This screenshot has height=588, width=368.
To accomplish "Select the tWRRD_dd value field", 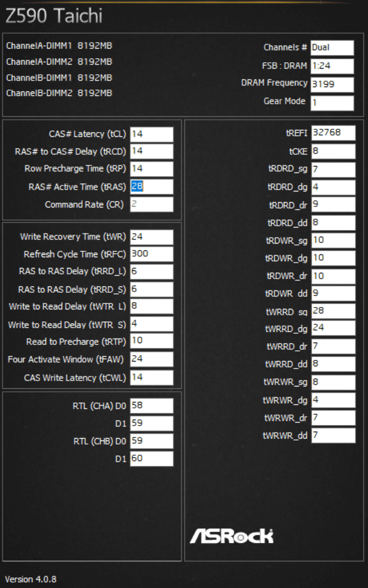I will (334, 364).
